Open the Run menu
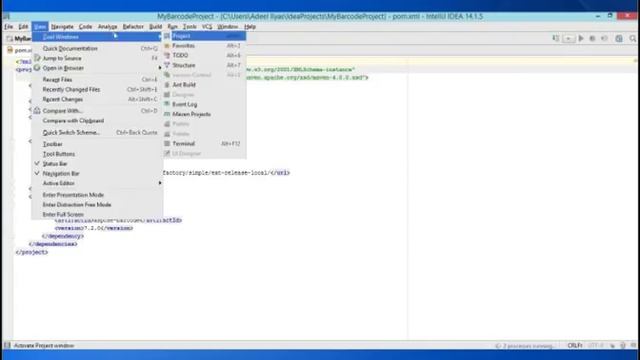The width and height of the screenshot is (640, 360). tap(172, 27)
